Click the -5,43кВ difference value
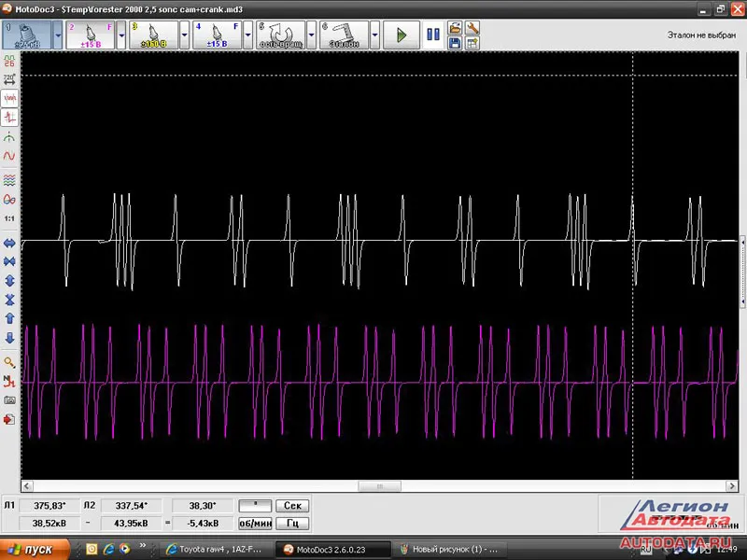The height and width of the screenshot is (560, 747). (203, 524)
